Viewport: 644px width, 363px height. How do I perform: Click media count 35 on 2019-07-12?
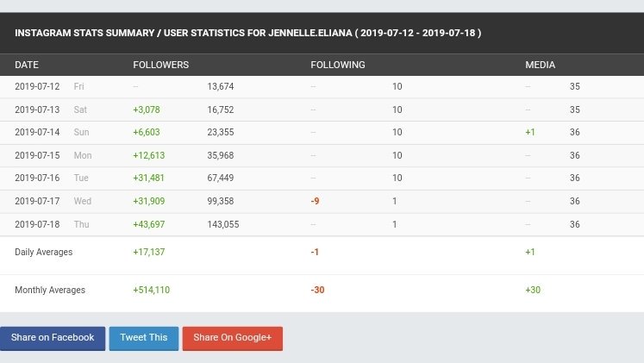(x=574, y=86)
